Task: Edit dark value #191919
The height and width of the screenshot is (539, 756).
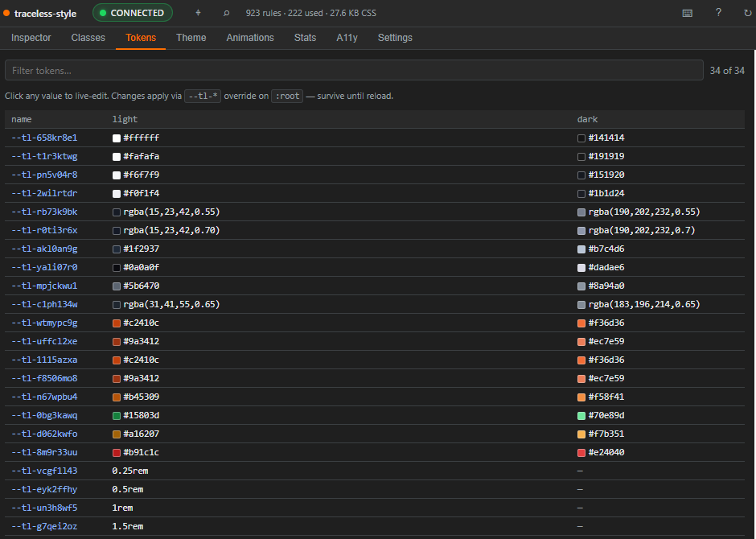Action: pyautogui.click(x=606, y=156)
